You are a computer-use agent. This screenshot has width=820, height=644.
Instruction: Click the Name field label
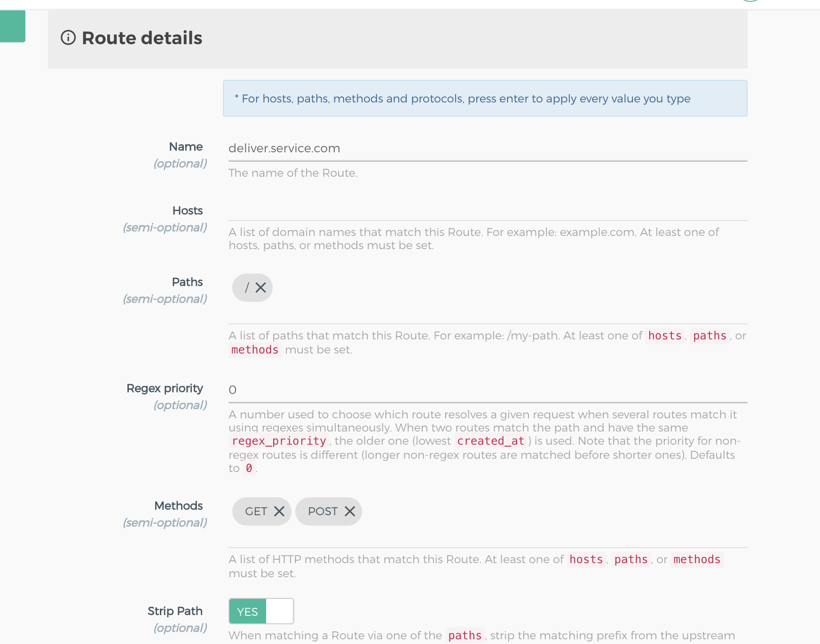pyautogui.click(x=186, y=147)
